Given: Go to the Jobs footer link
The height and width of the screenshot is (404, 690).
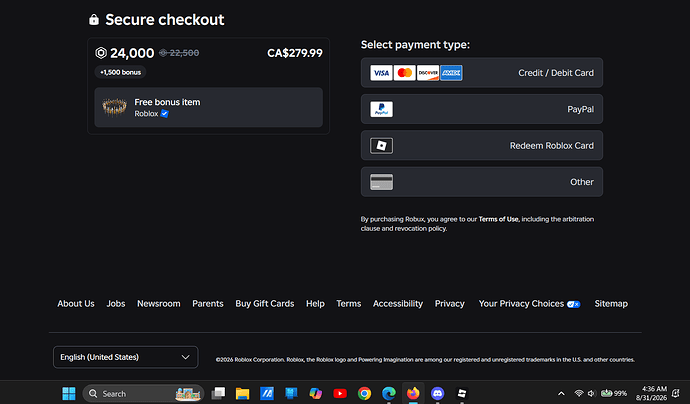Looking at the screenshot, I should [116, 304].
